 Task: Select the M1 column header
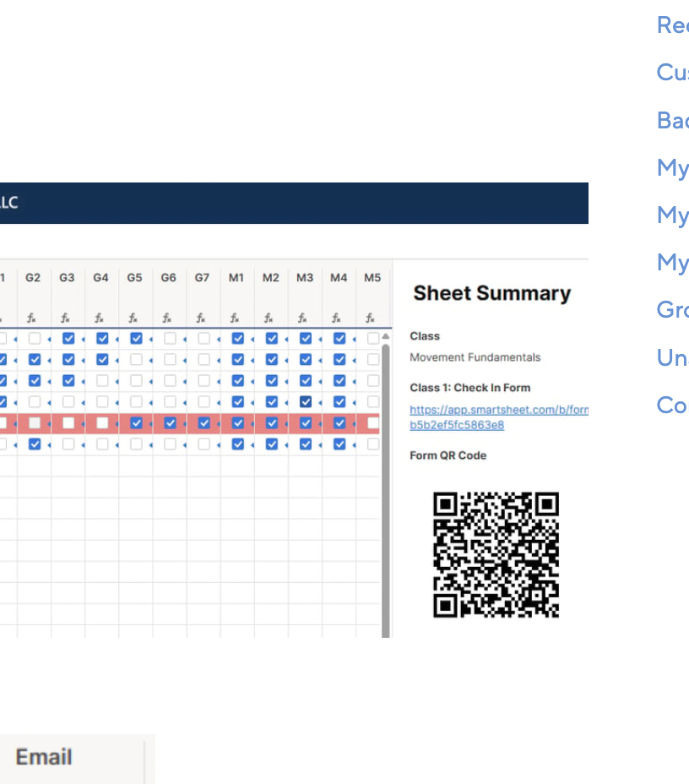(x=236, y=277)
